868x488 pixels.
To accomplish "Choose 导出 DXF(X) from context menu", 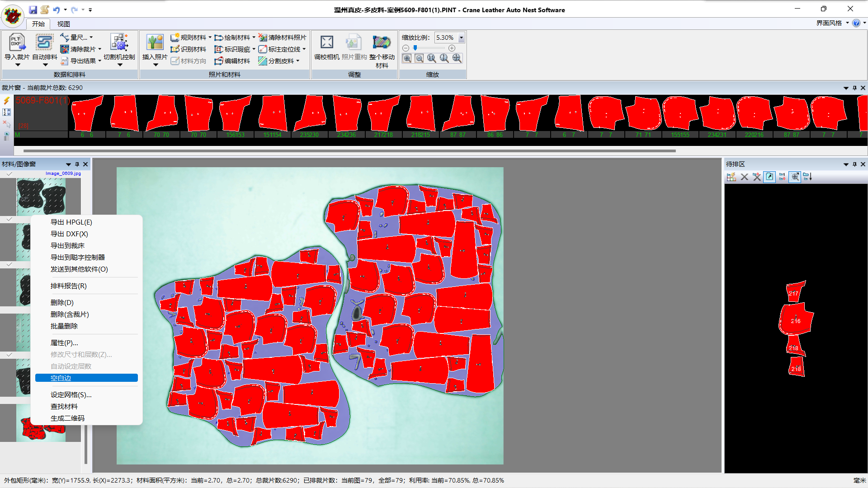I will click(x=86, y=234).
